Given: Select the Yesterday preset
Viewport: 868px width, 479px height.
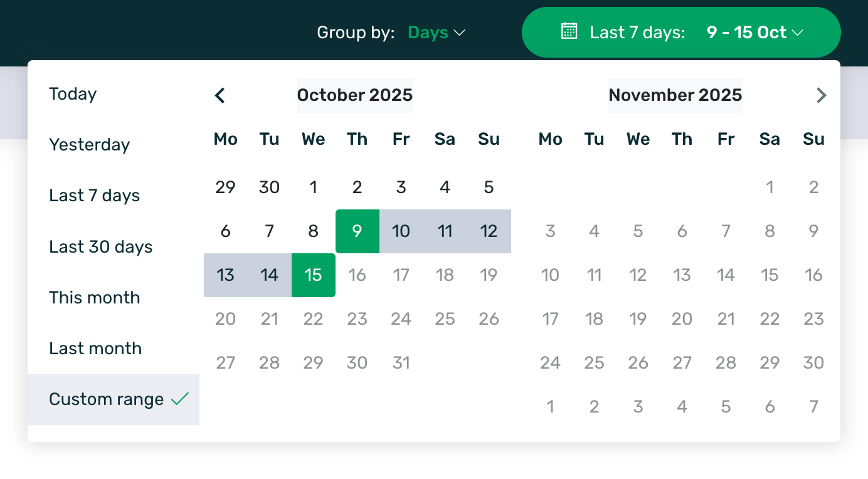Looking at the screenshot, I should pyautogui.click(x=89, y=145).
